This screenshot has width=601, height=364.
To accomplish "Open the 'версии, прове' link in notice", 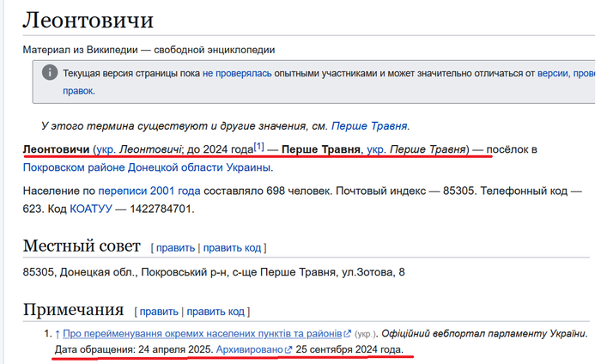I will [566, 73].
